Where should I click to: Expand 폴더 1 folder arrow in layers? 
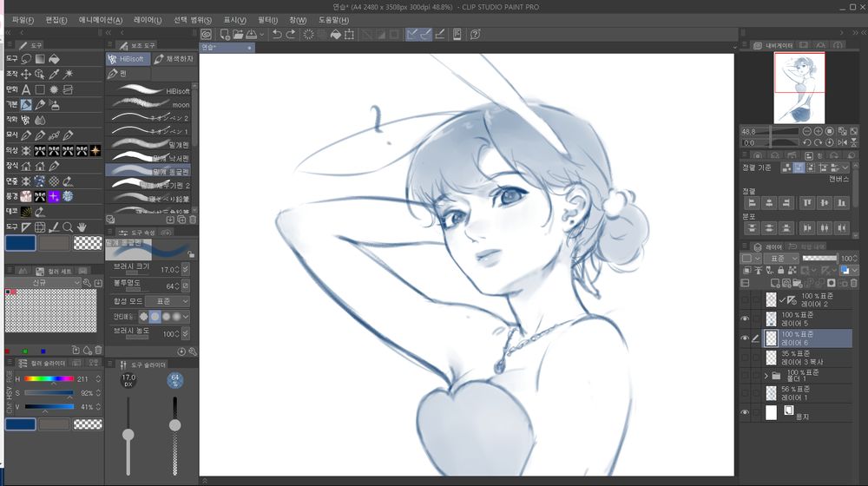(x=766, y=376)
